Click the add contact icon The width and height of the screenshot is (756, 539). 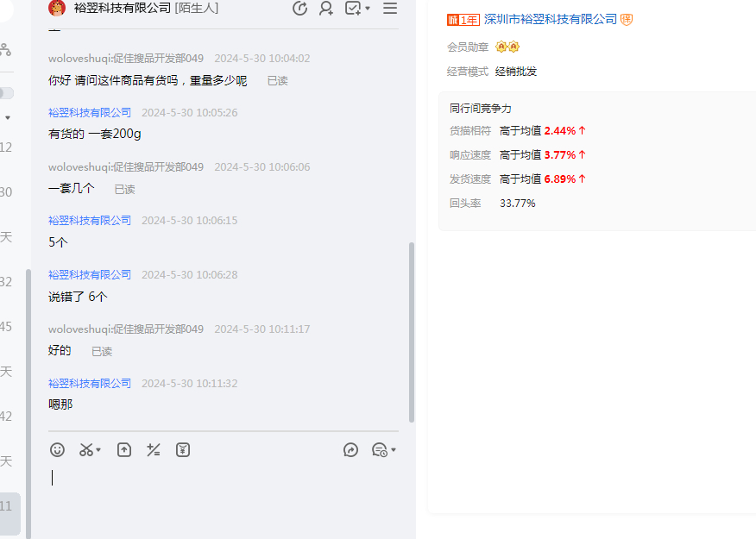click(x=326, y=9)
